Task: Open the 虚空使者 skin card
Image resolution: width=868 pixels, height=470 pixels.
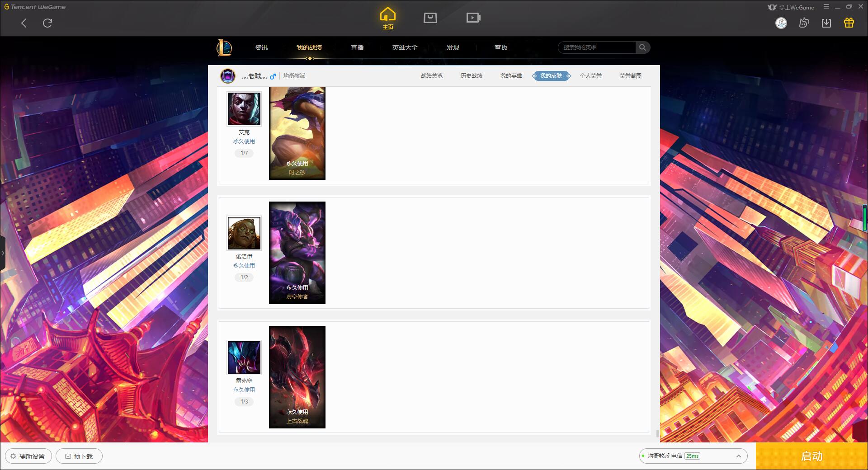Action: [297, 253]
